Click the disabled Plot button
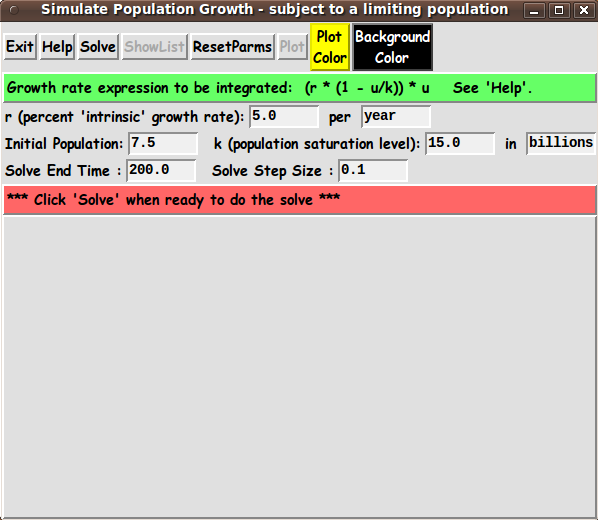 click(x=293, y=47)
